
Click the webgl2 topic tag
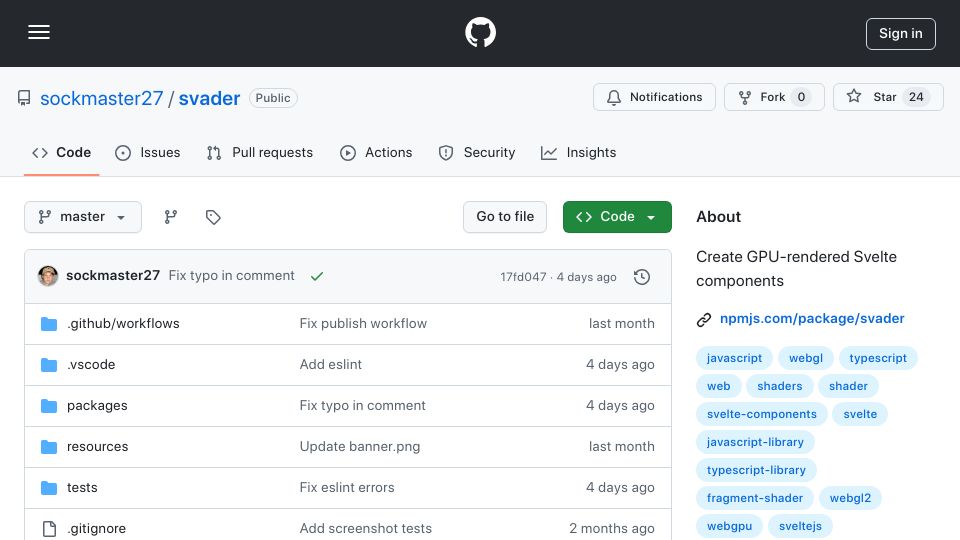click(850, 498)
